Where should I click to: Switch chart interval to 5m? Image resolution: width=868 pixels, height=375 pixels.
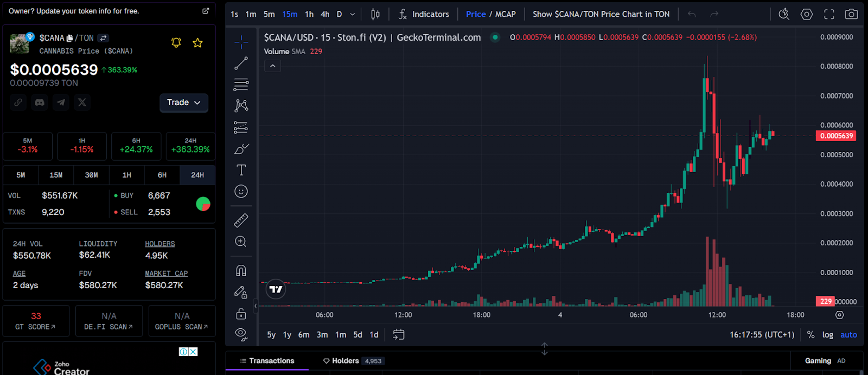pos(269,14)
